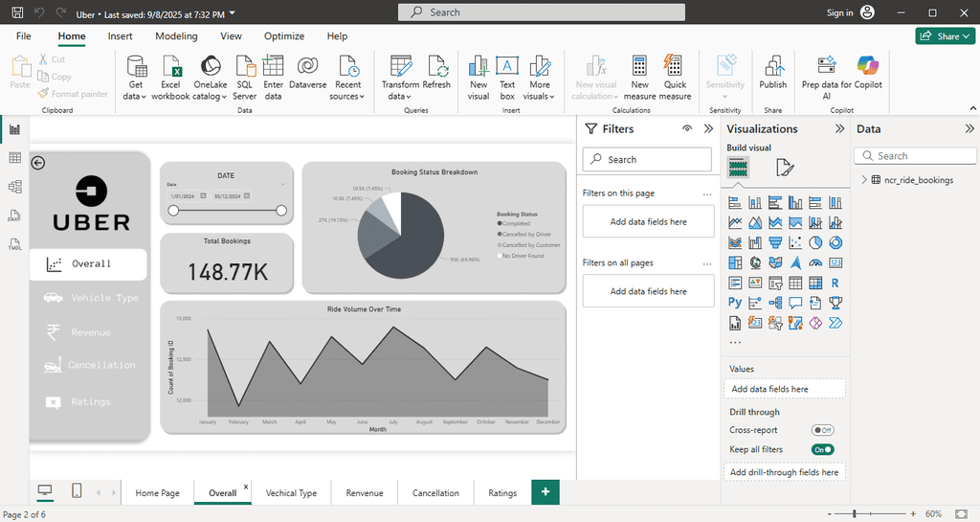Switch to the Cancellation page tab
Viewport: 980px width, 522px height.
pos(435,493)
